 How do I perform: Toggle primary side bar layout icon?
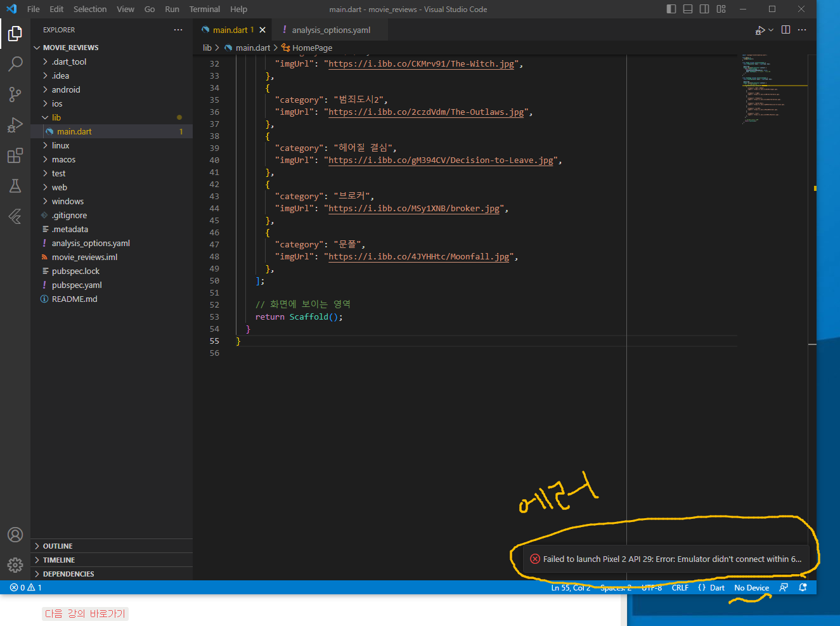click(x=671, y=9)
